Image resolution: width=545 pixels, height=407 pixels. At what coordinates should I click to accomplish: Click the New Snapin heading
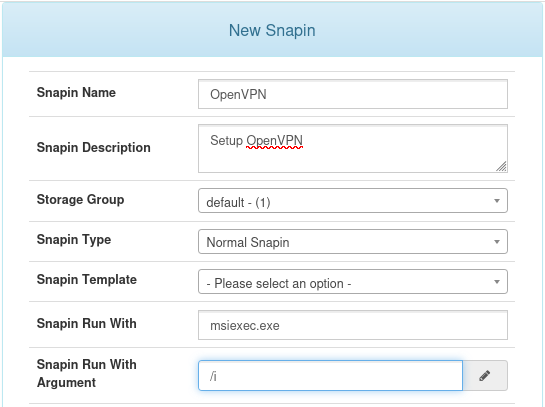click(272, 30)
